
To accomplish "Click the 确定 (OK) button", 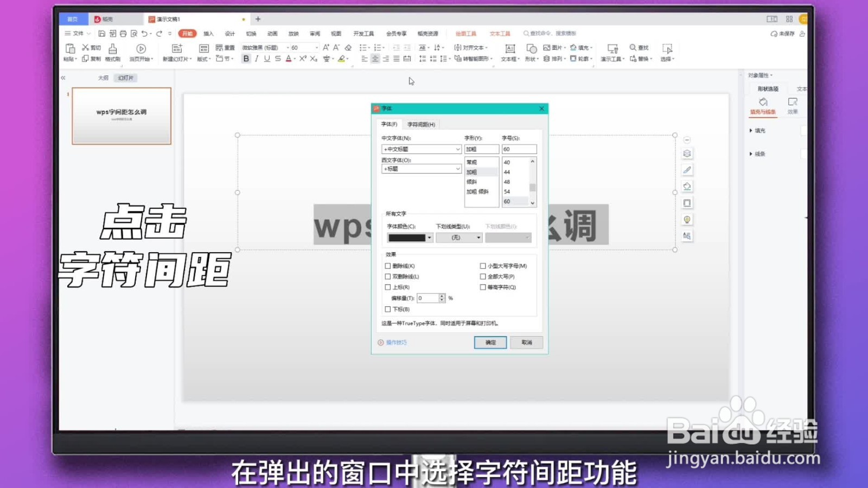I will point(489,342).
